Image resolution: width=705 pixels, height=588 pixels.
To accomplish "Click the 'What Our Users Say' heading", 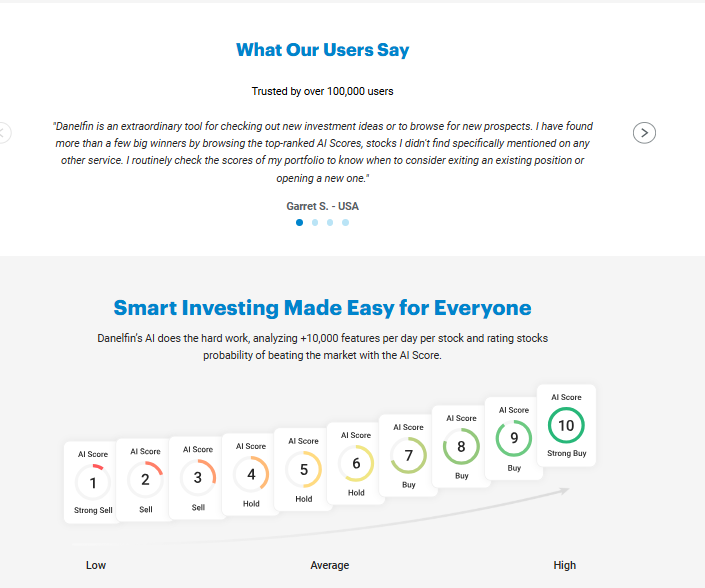I will point(322,50).
